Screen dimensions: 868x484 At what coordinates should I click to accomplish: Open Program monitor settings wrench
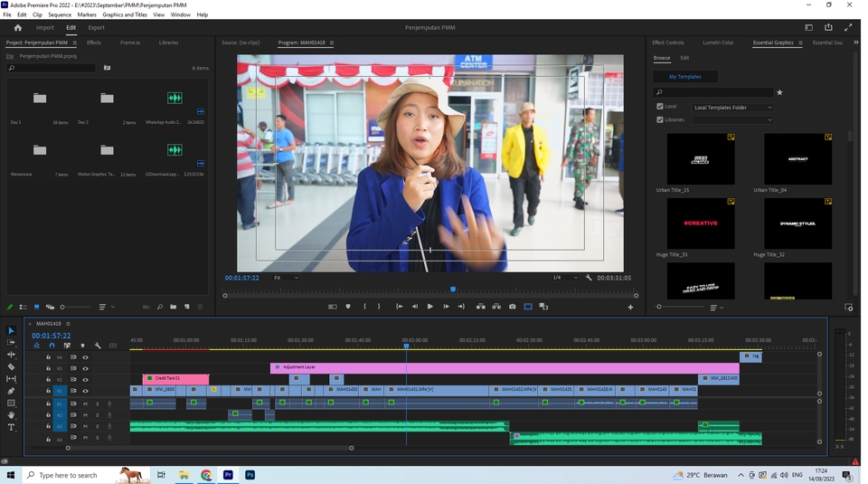589,278
